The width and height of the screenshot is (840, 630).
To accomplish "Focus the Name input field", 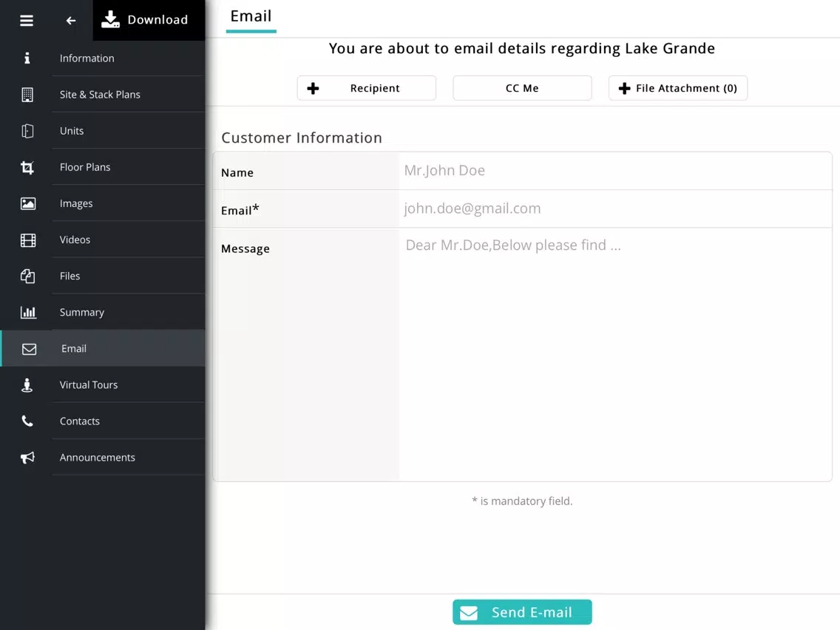I will (615, 171).
